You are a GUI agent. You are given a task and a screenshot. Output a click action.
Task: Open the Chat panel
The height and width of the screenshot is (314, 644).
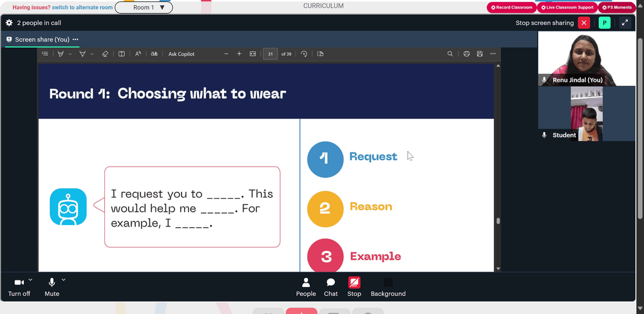[x=330, y=287]
